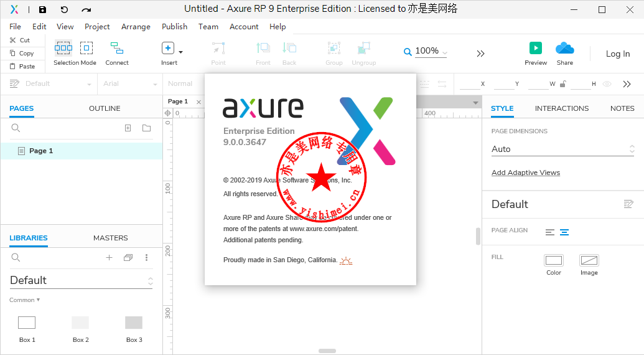Click the Add Folder icon
This screenshot has width=644, height=355.
pyautogui.click(x=146, y=128)
